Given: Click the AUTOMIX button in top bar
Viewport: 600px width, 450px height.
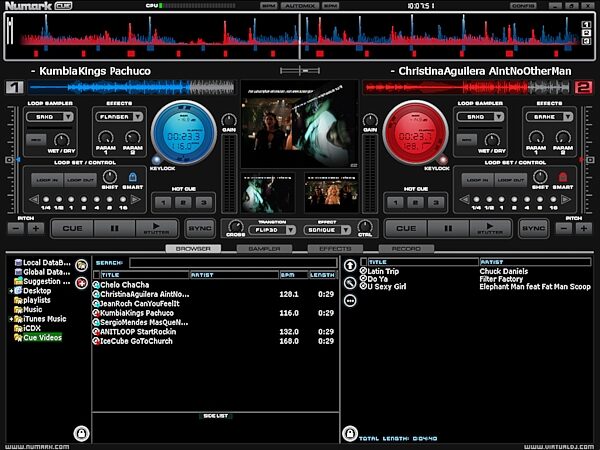Looking at the screenshot, I should point(300,6).
